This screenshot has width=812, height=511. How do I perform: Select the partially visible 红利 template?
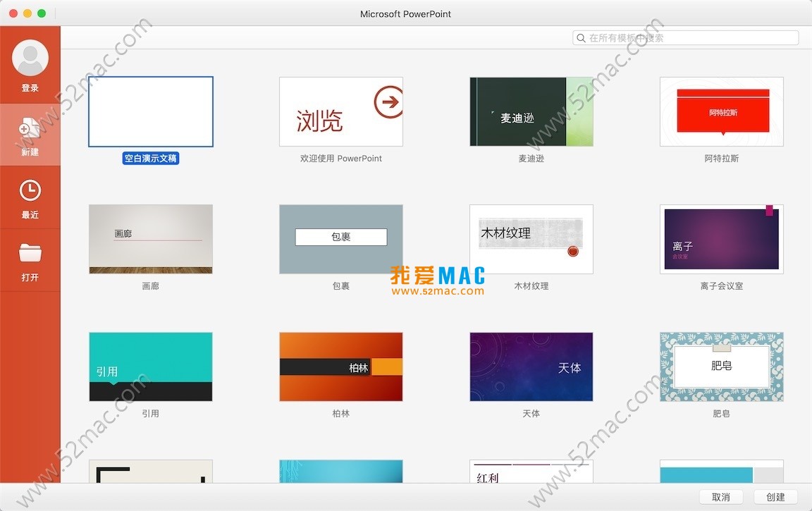tap(531, 471)
